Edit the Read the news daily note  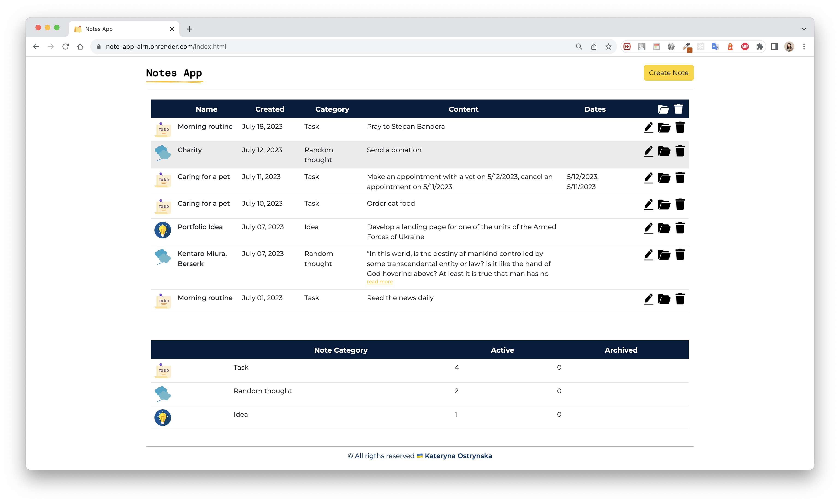pos(648,299)
